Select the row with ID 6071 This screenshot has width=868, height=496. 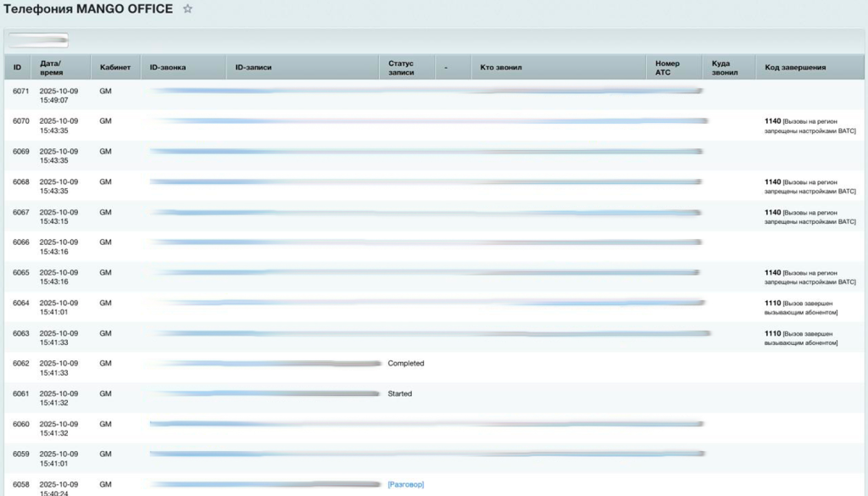tap(21, 91)
